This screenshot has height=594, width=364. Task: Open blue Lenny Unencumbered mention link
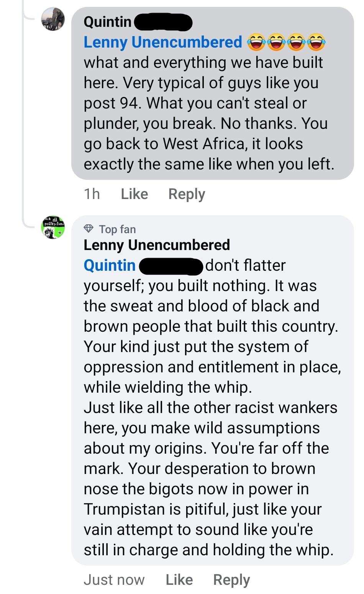click(163, 42)
